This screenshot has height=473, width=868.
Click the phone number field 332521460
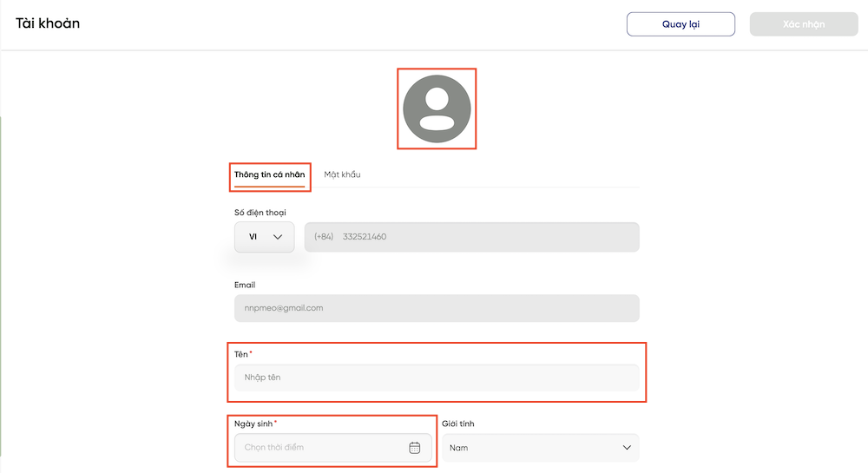tap(471, 237)
